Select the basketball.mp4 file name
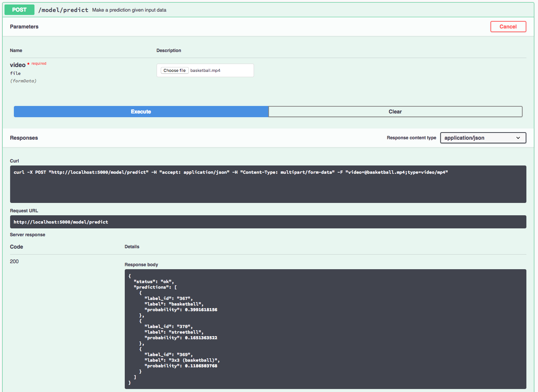Viewport: 538px width, 392px height. coord(205,70)
